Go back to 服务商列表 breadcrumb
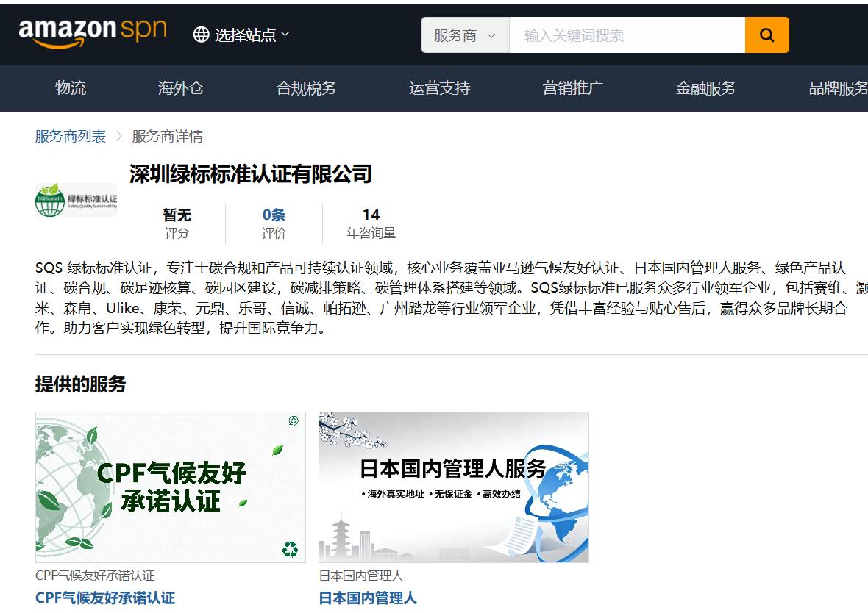 (71, 136)
